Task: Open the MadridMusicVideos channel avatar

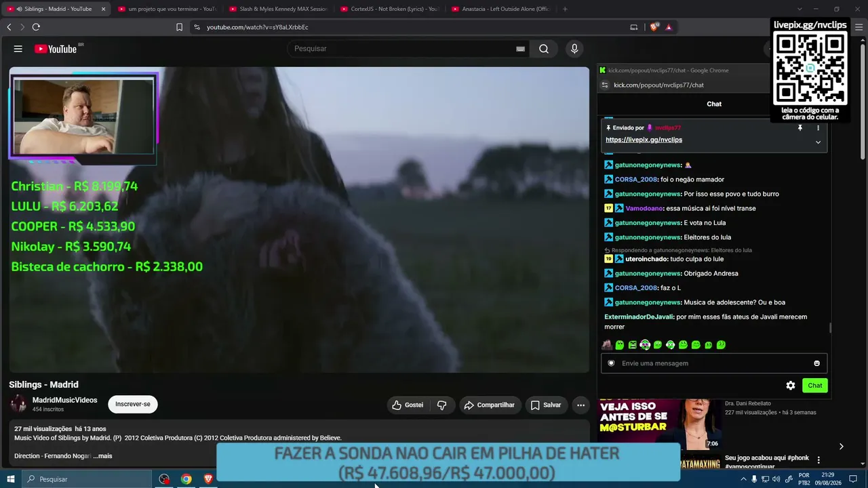Action: click(18, 405)
